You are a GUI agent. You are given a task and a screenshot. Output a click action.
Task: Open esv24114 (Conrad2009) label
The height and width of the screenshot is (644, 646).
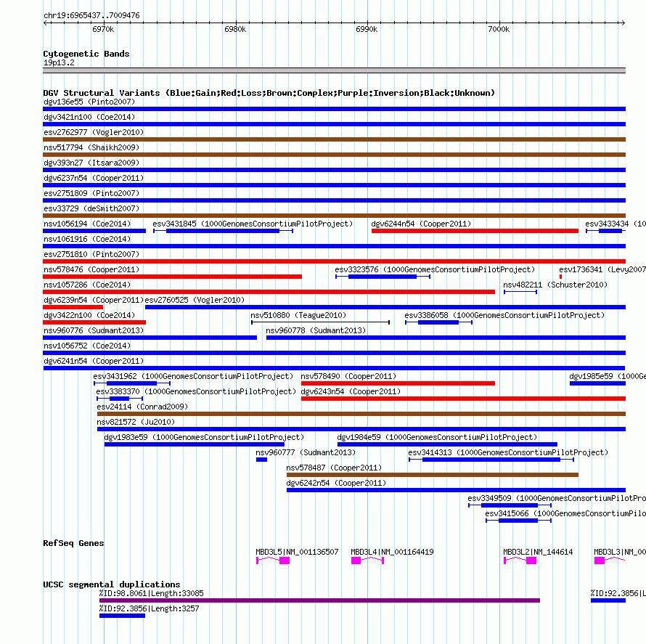(142, 407)
